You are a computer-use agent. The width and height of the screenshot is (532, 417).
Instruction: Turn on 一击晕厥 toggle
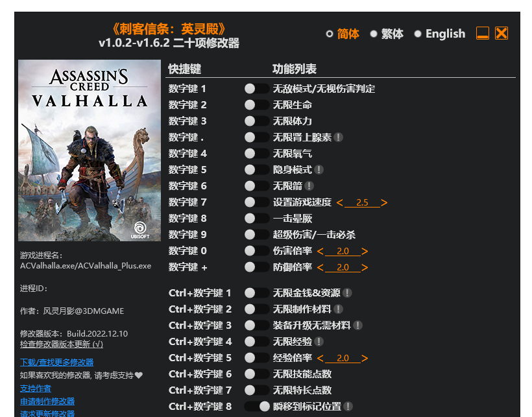pyautogui.click(x=257, y=219)
